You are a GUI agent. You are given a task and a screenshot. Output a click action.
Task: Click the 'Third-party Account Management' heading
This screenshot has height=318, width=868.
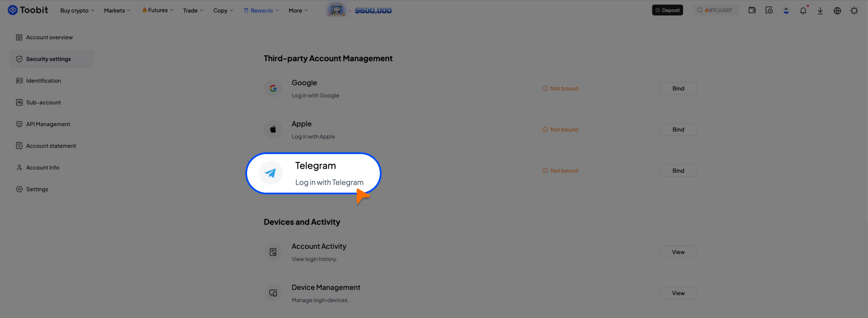click(x=328, y=59)
